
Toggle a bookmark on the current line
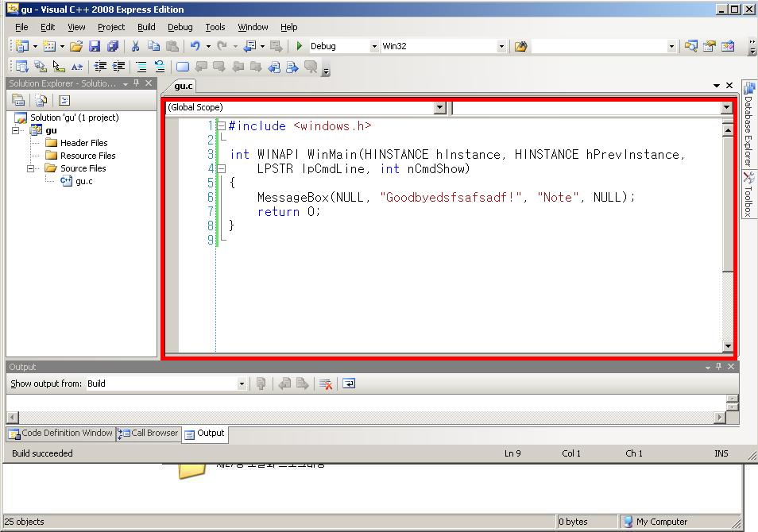tap(183, 67)
